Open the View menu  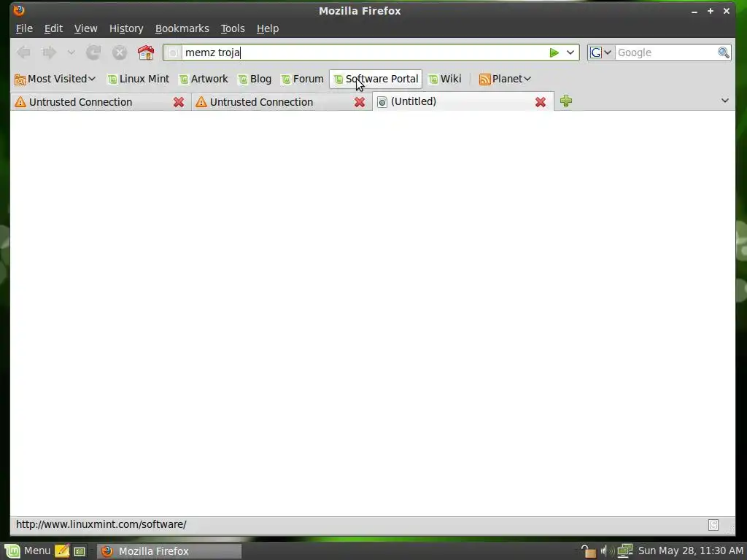click(86, 28)
